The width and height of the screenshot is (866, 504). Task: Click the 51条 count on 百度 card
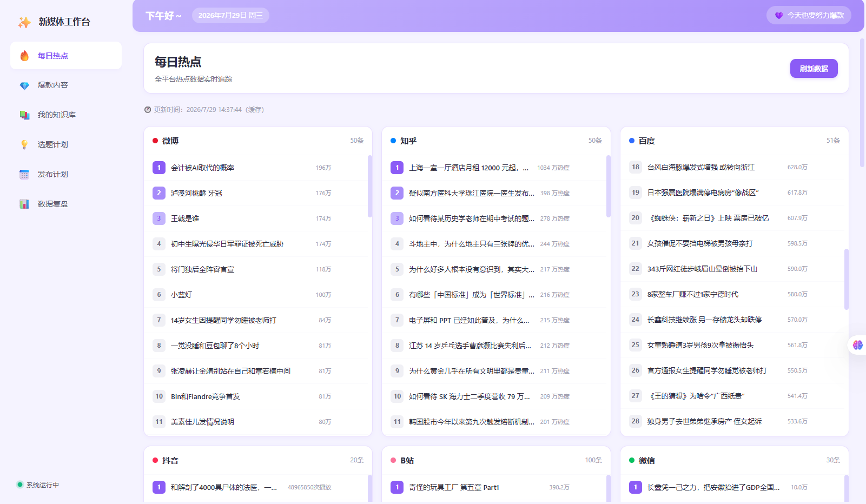click(833, 141)
